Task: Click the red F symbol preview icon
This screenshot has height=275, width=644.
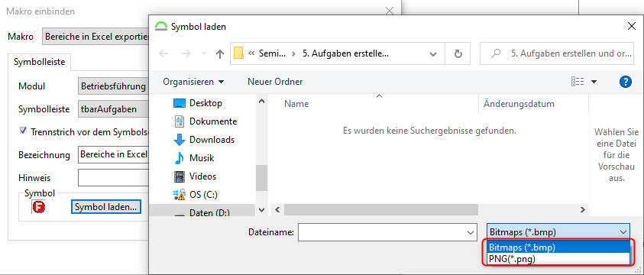Action: [x=39, y=207]
